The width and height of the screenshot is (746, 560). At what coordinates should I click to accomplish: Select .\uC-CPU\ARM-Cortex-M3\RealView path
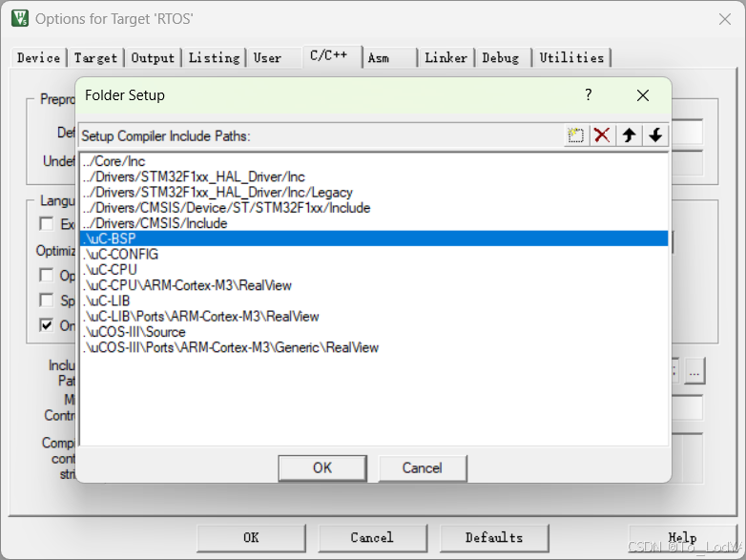point(374,285)
